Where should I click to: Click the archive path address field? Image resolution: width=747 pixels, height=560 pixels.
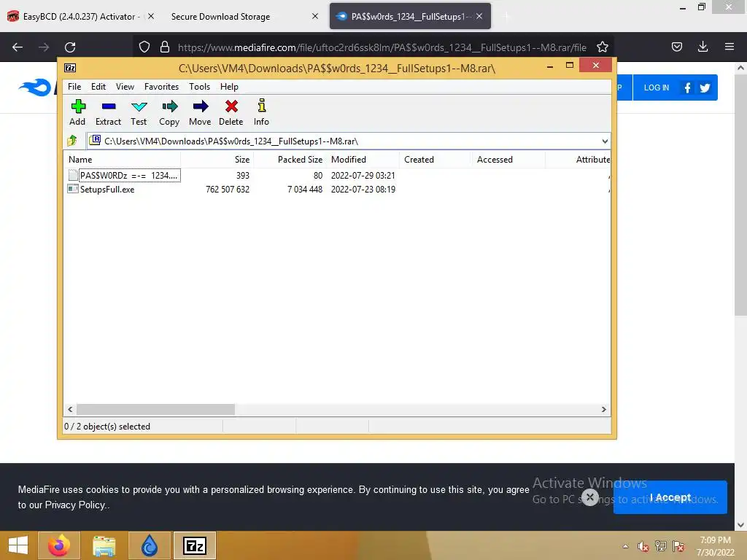tap(348, 141)
